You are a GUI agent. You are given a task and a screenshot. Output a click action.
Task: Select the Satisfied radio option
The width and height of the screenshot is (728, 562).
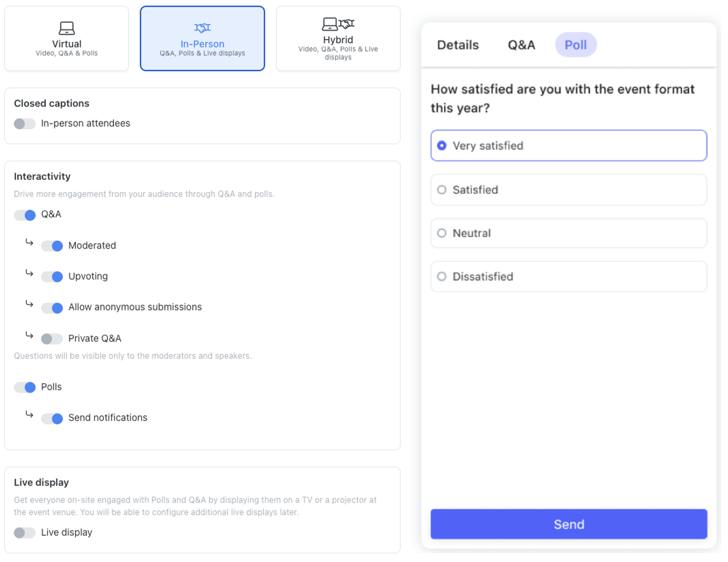pyautogui.click(x=568, y=190)
